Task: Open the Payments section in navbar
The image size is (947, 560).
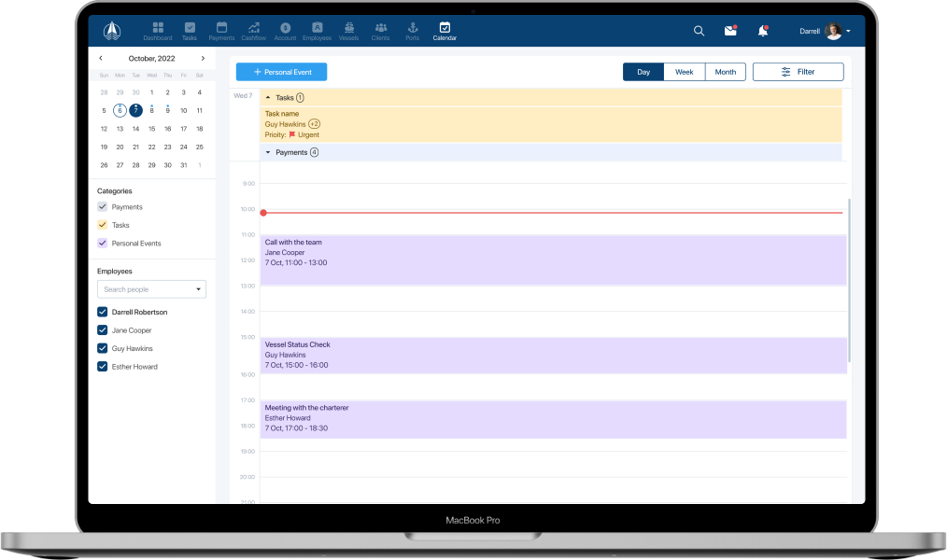Action: [x=221, y=31]
